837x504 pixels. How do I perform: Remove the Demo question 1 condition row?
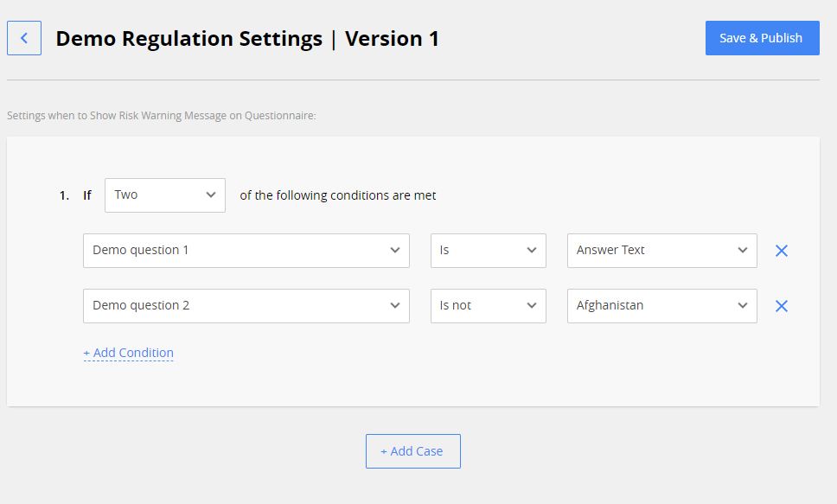(x=781, y=250)
